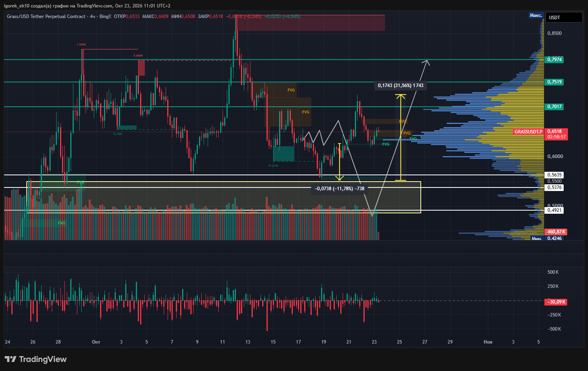Select the white 0,5635 price level label
This screenshot has height=371, width=588.
point(555,175)
